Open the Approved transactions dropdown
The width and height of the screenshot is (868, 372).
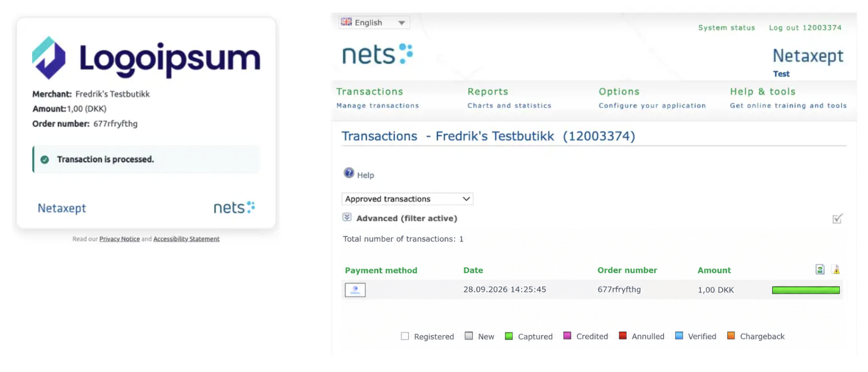click(407, 199)
